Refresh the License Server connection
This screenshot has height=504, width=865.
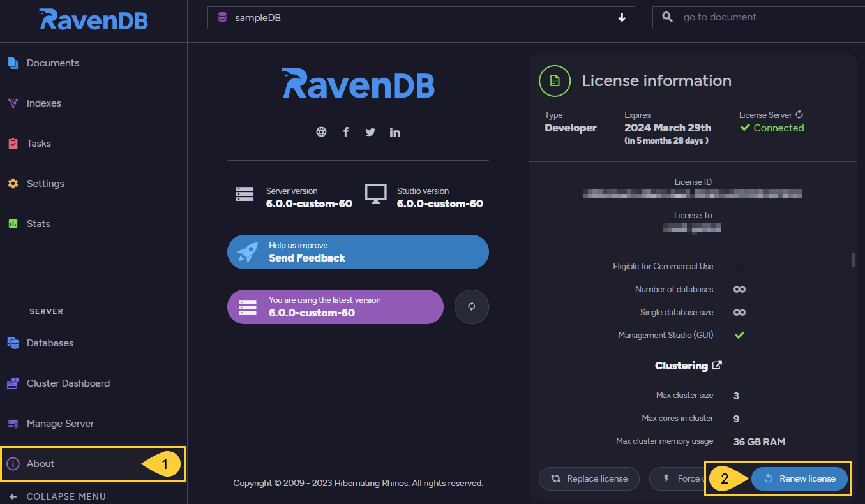coord(799,115)
